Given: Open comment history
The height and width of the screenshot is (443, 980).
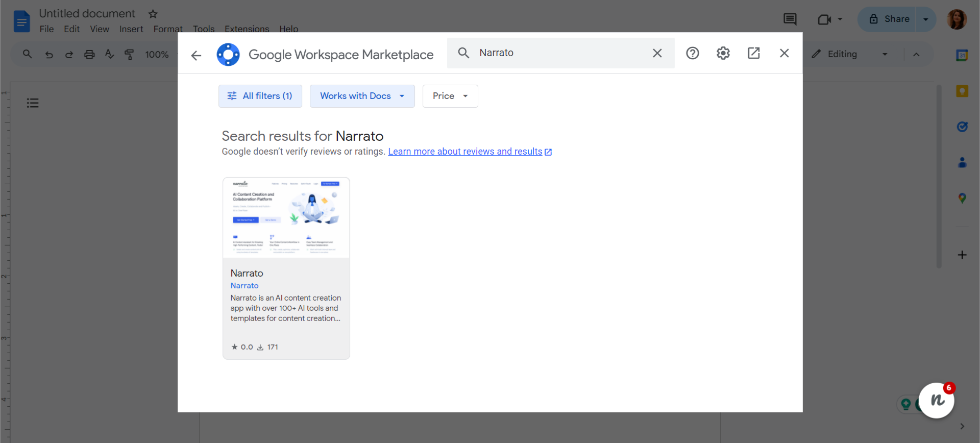Looking at the screenshot, I should point(790,19).
